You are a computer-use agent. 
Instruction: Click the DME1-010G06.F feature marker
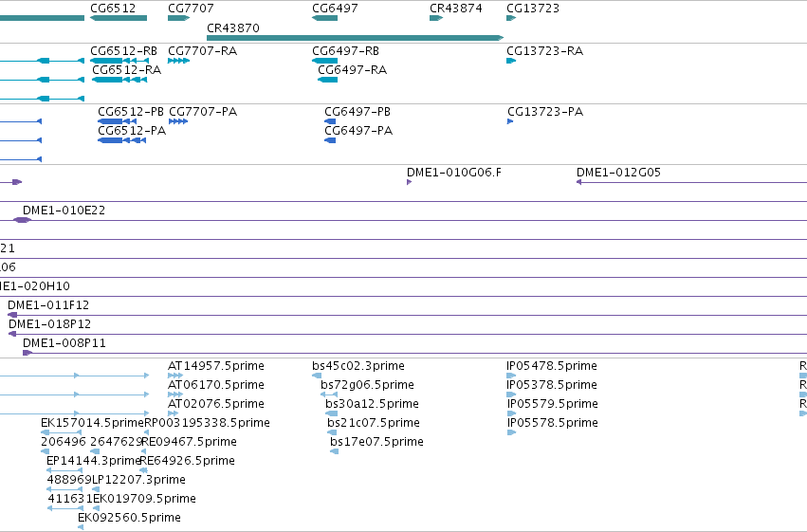pyautogui.click(x=409, y=182)
